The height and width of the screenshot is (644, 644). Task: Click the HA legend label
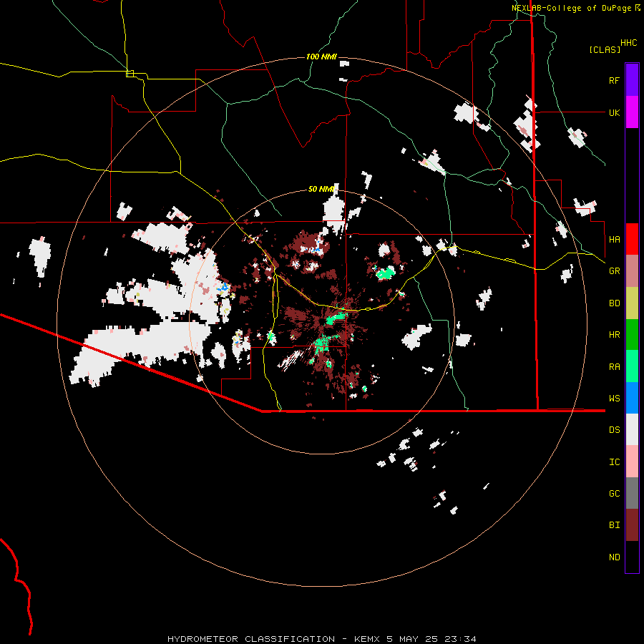coord(614,239)
